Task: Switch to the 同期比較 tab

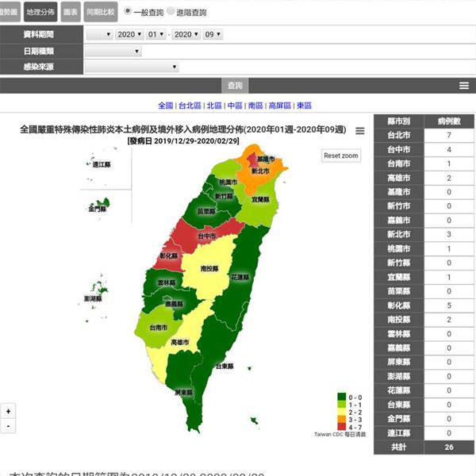Action: 101,12
